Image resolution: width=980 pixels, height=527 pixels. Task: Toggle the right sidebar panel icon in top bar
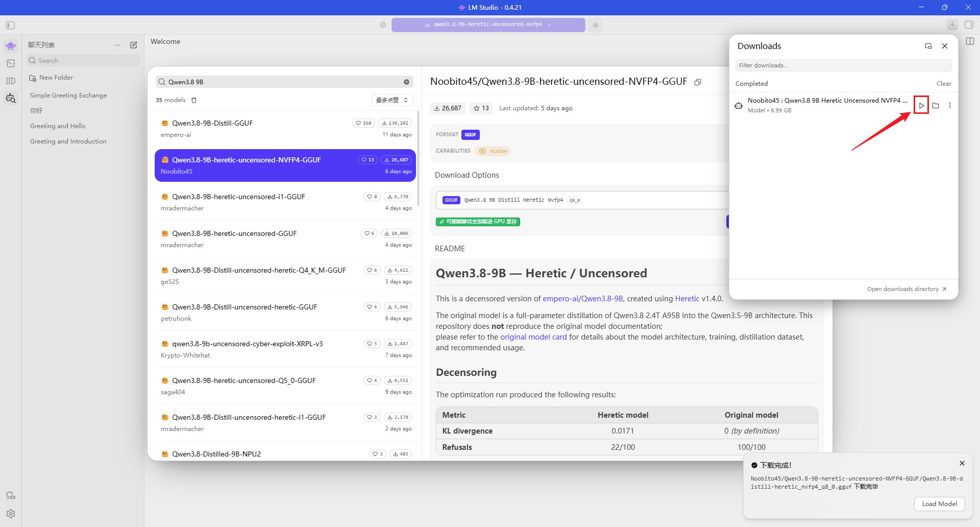pyautogui.click(x=969, y=25)
